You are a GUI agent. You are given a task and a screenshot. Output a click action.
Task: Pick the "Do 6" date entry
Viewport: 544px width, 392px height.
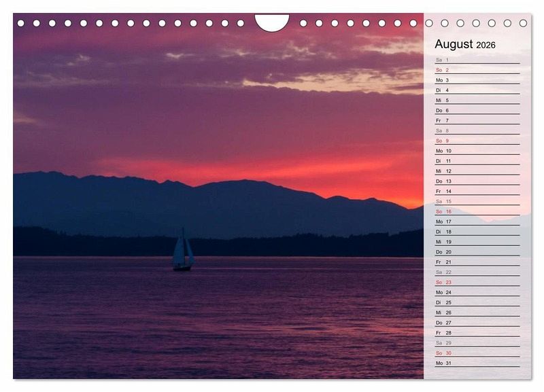coord(477,110)
